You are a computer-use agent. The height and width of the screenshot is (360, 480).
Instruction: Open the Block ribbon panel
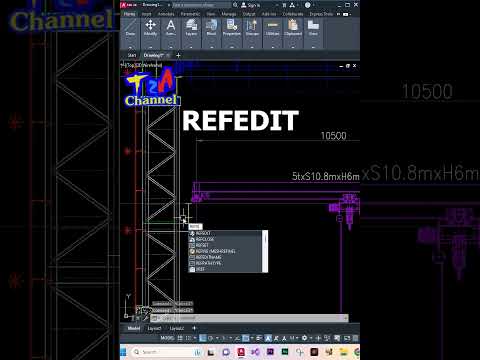click(x=211, y=28)
